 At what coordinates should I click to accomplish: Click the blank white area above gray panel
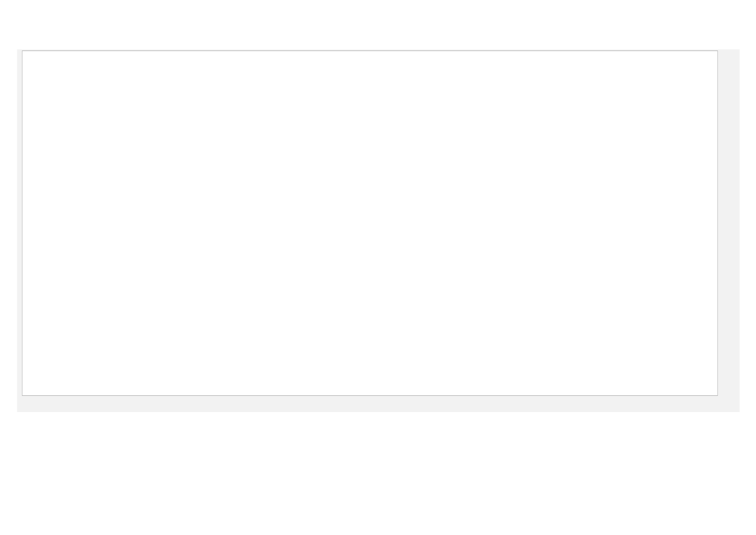click(x=378, y=24)
